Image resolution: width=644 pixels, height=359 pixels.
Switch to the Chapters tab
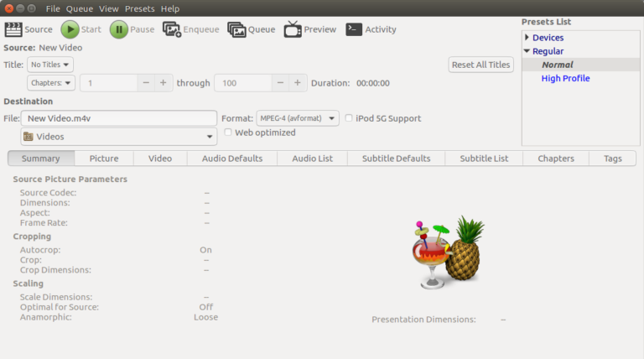pyautogui.click(x=556, y=159)
